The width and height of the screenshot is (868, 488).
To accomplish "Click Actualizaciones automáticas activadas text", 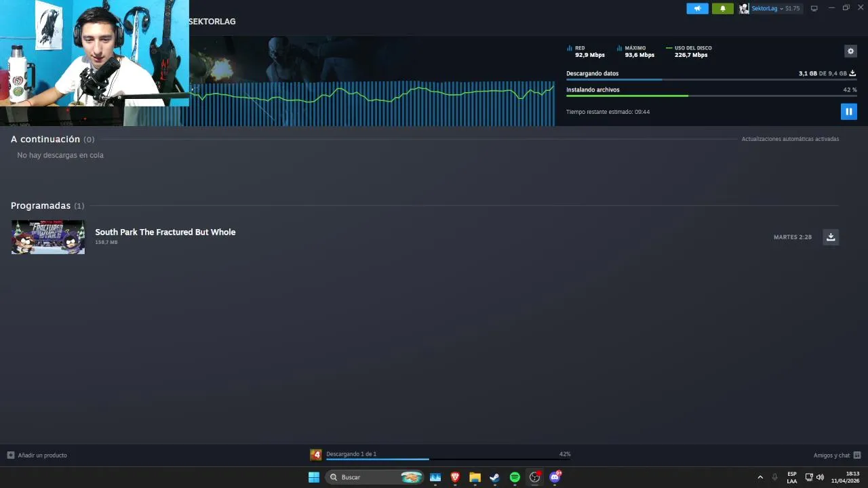I will pos(790,139).
